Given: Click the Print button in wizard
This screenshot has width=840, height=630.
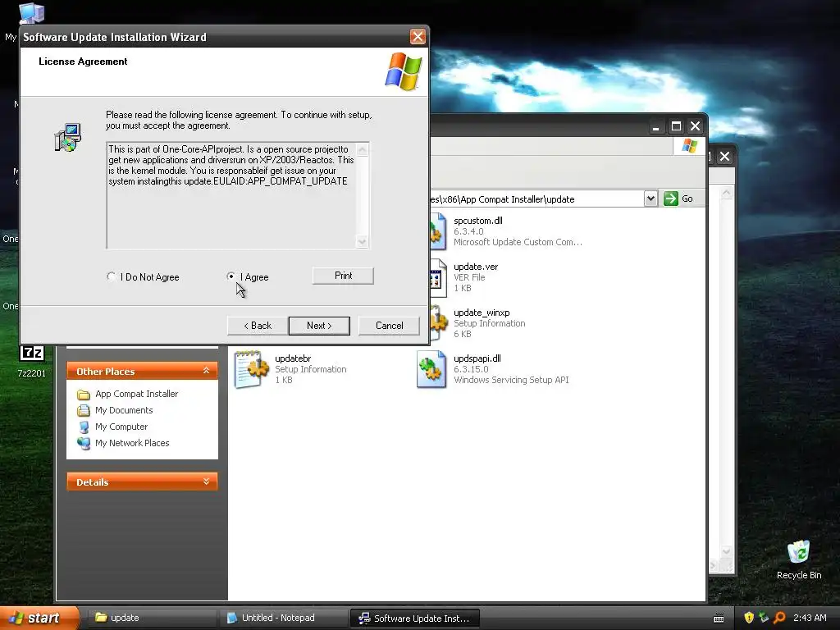Looking at the screenshot, I should 343,276.
